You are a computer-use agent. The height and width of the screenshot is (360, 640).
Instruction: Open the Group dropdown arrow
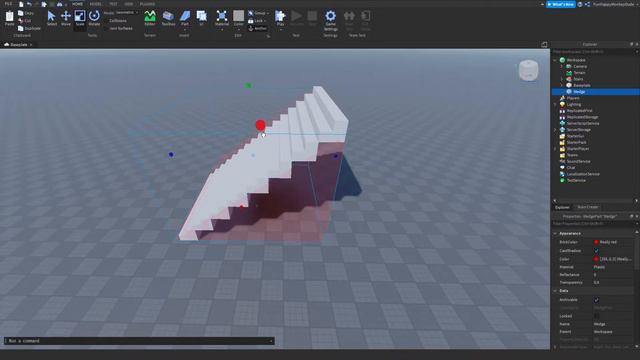click(x=267, y=13)
